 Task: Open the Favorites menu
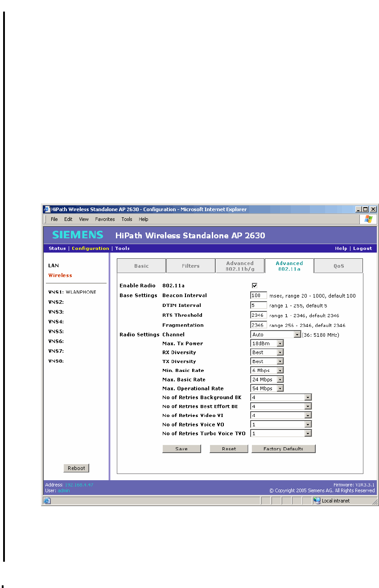(x=105, y=219)
